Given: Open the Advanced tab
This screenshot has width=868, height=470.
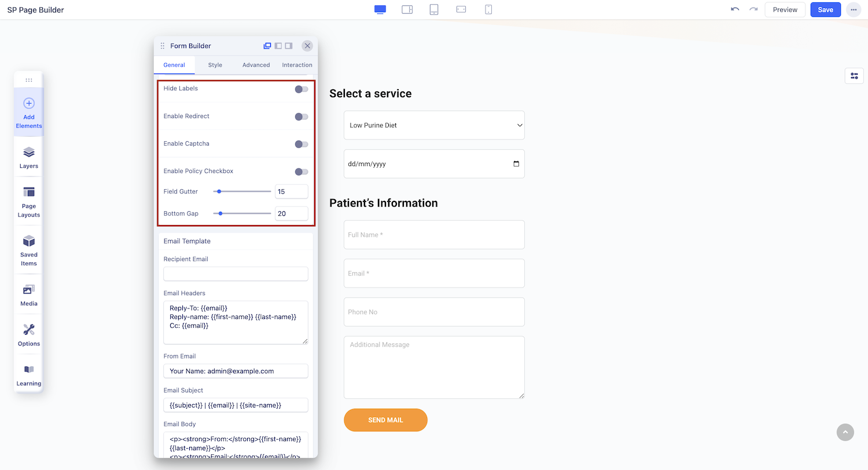Looking at the screenshot, I should pos(256,65).
